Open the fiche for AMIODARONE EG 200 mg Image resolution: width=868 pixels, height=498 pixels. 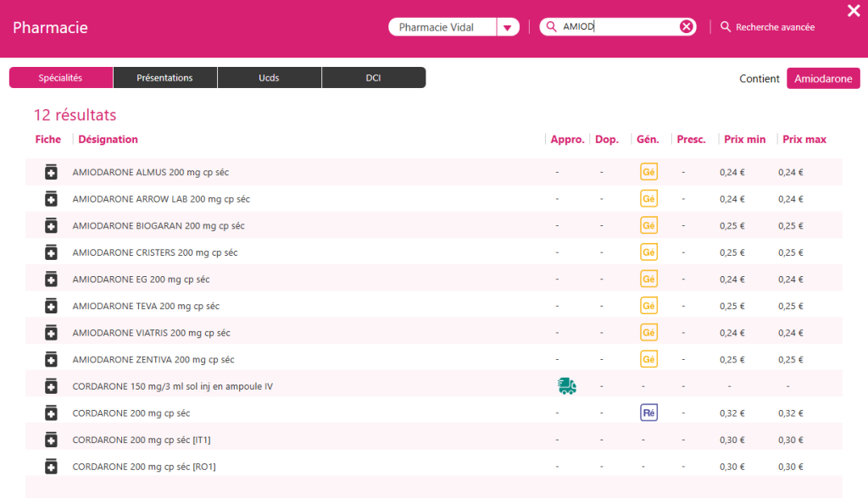pyautogui.click(x=51, y=279)
